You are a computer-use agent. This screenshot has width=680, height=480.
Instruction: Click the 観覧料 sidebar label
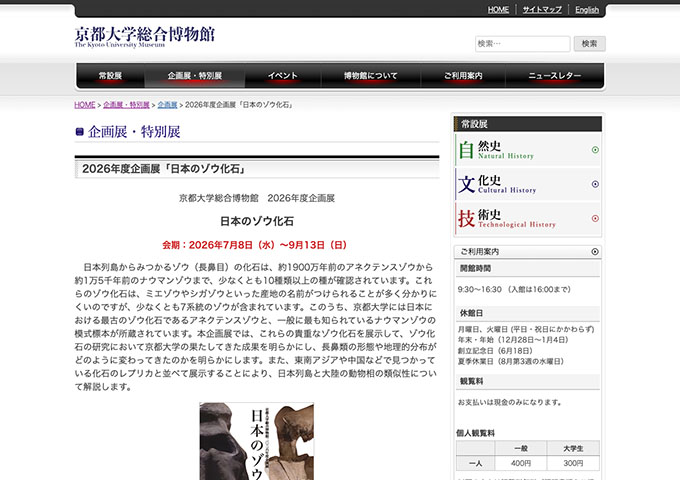471,381
